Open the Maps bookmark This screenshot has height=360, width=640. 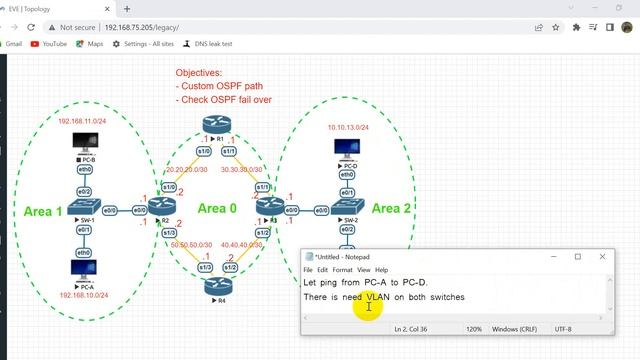click(x=89, y=44)
